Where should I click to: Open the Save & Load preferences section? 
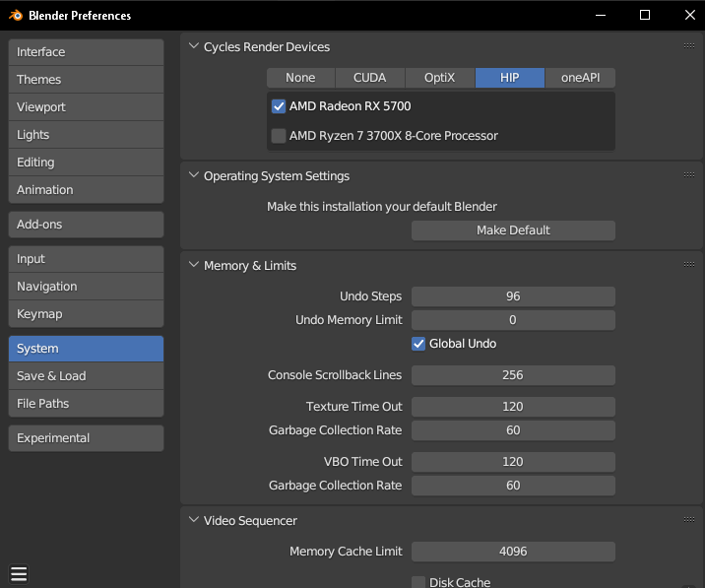click(86, 376)
